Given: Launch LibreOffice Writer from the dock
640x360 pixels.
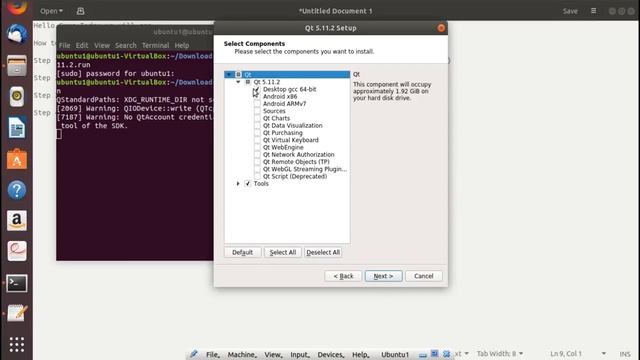Looking at the screenshot, I should click(x=17, y=128).
